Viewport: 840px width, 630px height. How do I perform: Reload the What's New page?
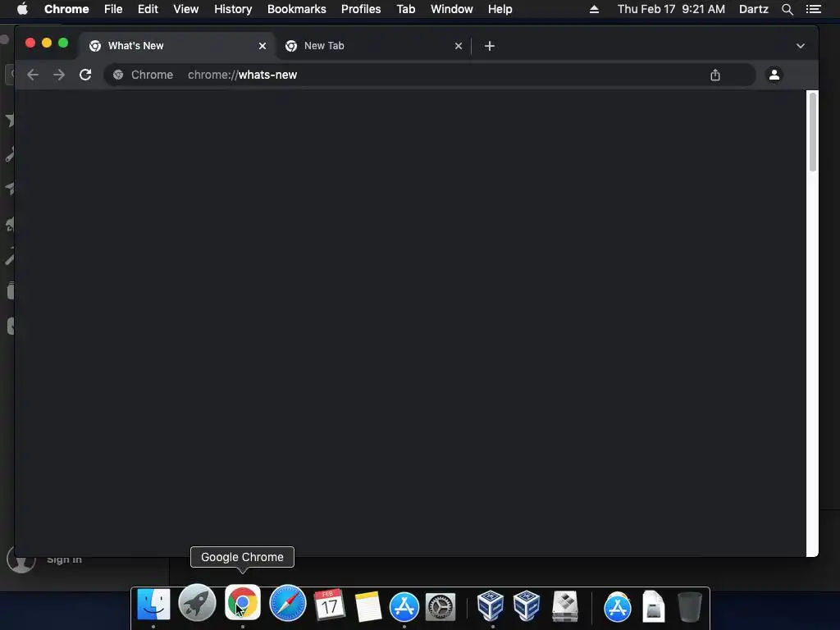85,75
